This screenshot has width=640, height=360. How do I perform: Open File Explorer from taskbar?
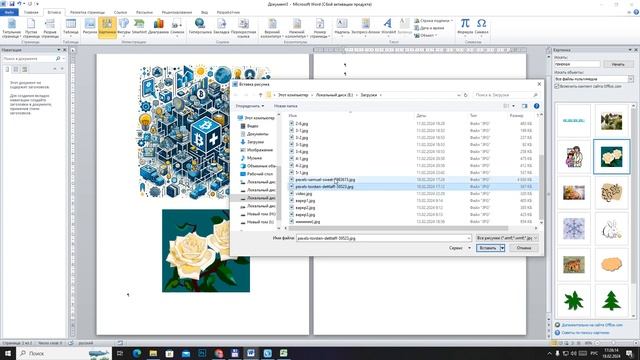[153, 353]
